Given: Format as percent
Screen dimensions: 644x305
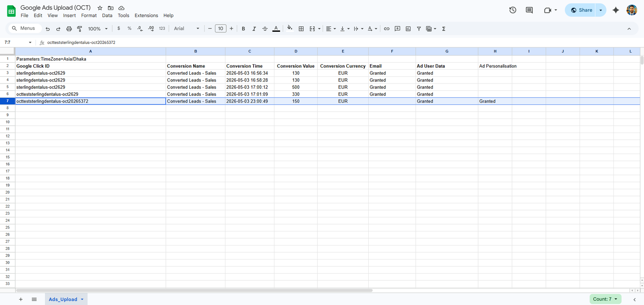Looking at the screenshot, I should tap(129, 29).
